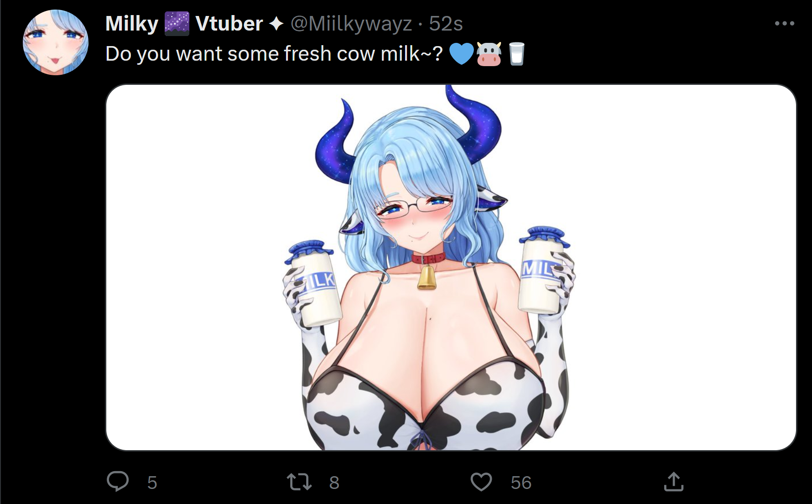The width and height of the screenshot is (812, 504).
Task: Click the Milky profile avatar picture
Action: click(x=56, y=42)
